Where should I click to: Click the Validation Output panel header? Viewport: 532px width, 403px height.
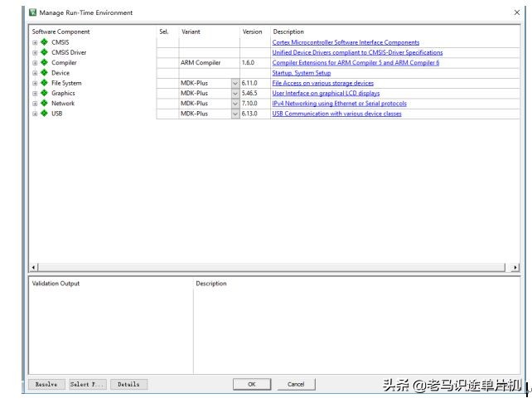pos(56,284)
